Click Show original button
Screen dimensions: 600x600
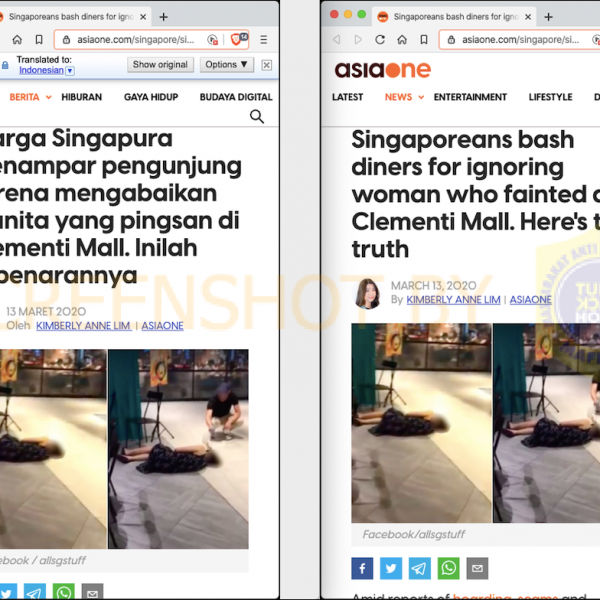(160, 65)
